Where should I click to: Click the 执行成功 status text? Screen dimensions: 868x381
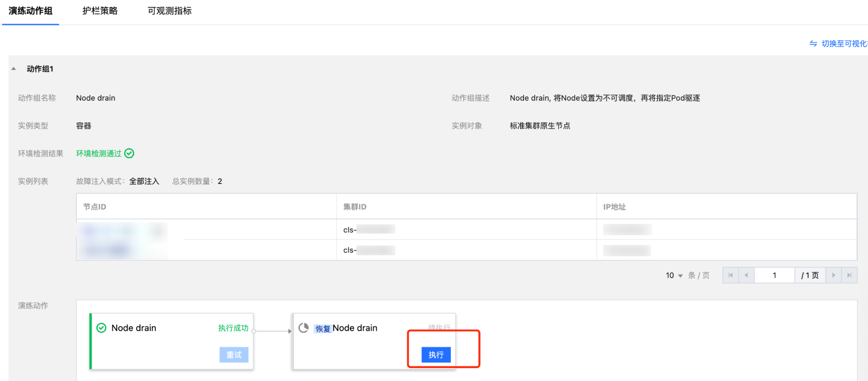coord(233,328)
